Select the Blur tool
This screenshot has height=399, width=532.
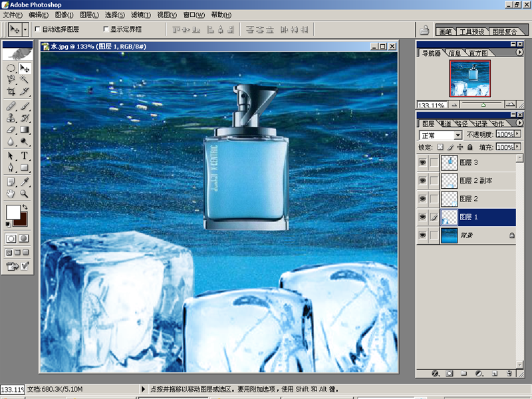11,141
